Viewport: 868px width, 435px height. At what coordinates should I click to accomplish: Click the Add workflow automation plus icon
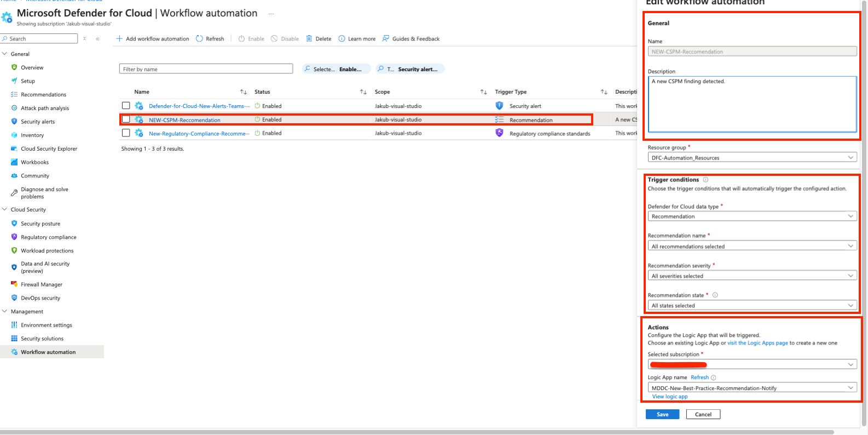(x=119, y=39)
